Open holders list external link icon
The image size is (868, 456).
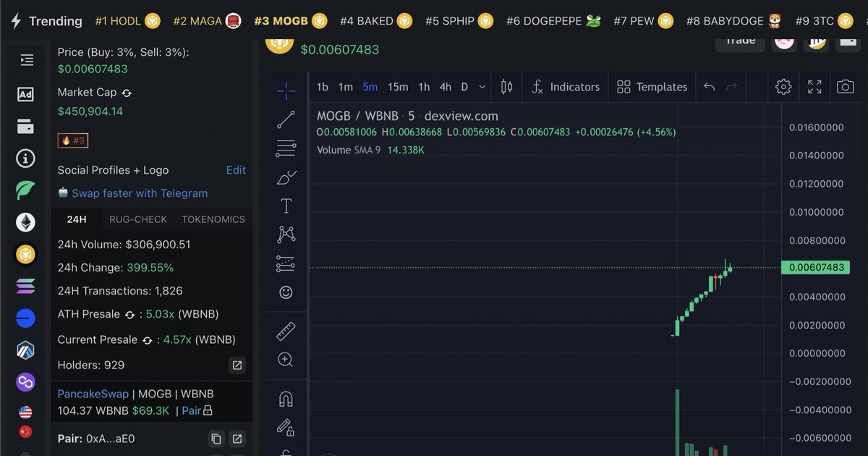pyautogui.click(x=237, y=366)
